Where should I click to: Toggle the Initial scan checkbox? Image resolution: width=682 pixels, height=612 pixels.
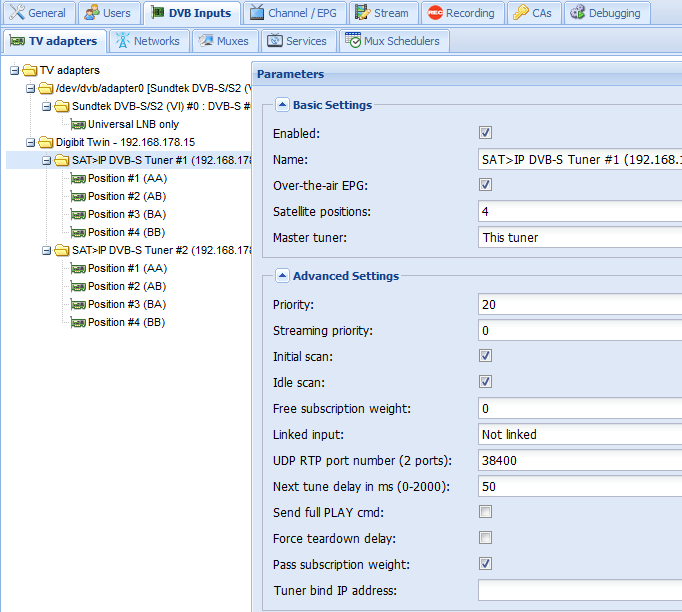tap(485, 355)
